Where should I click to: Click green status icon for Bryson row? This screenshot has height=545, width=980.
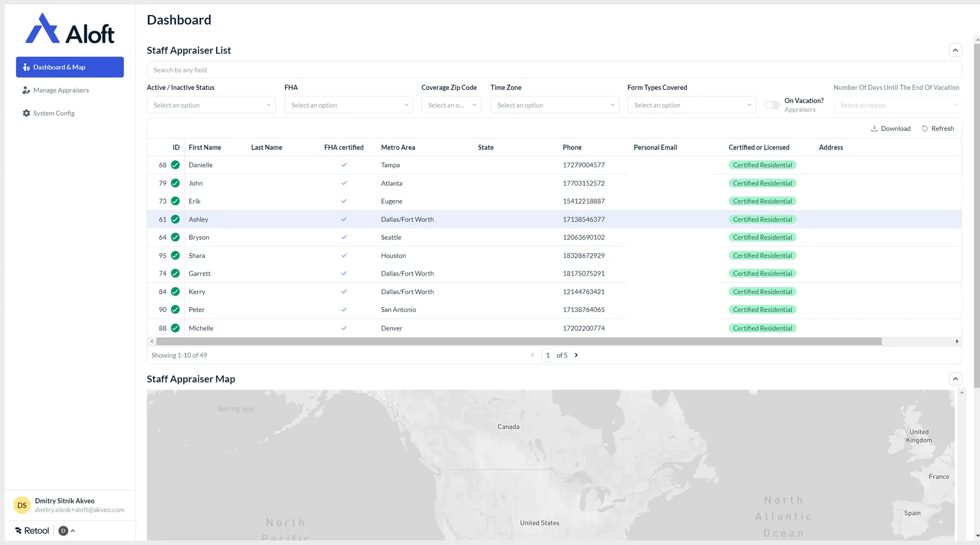pos(175,237)
